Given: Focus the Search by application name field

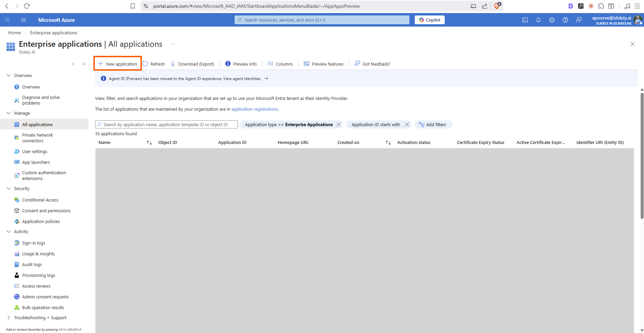Looking at the screenshot, I should click(x=166, y=124).
